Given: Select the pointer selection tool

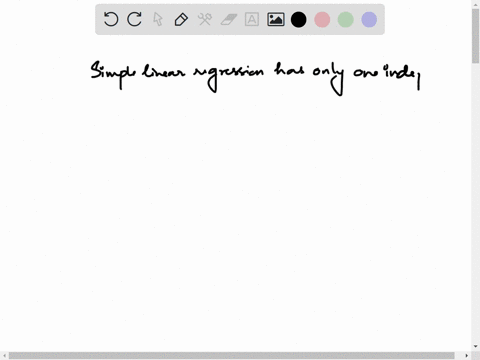Looking at the screenshot, I should click(x=158, y=19).
